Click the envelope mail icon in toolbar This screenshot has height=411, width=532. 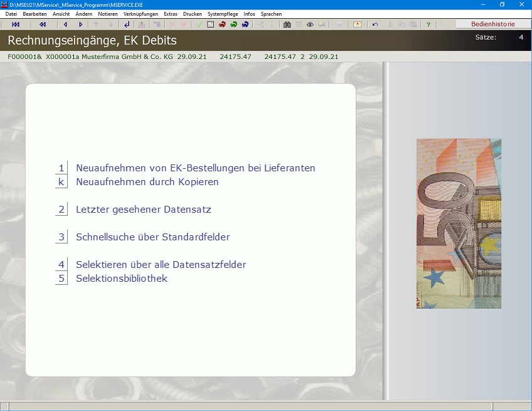[357, 24]
